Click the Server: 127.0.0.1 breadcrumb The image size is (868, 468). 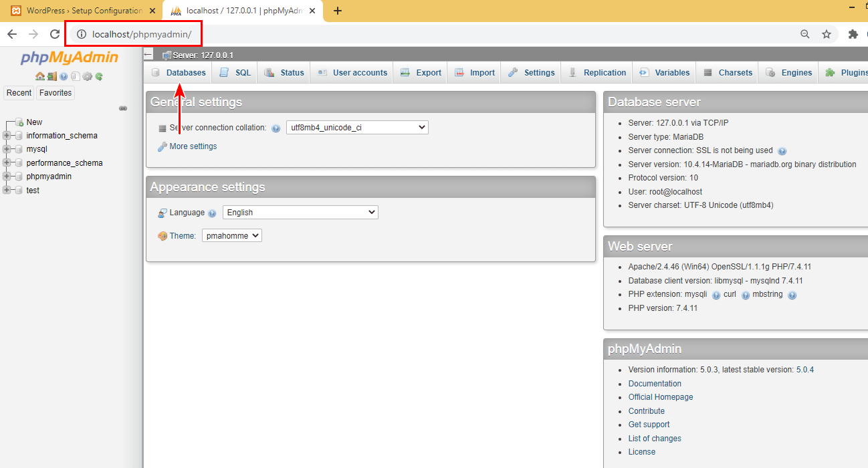coord(203,55)
